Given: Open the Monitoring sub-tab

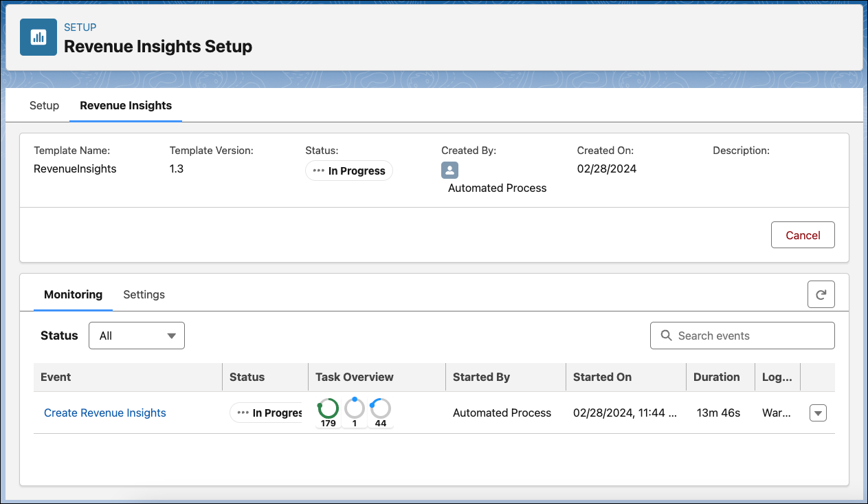Looking at the screenshot, I should (73, 294).
